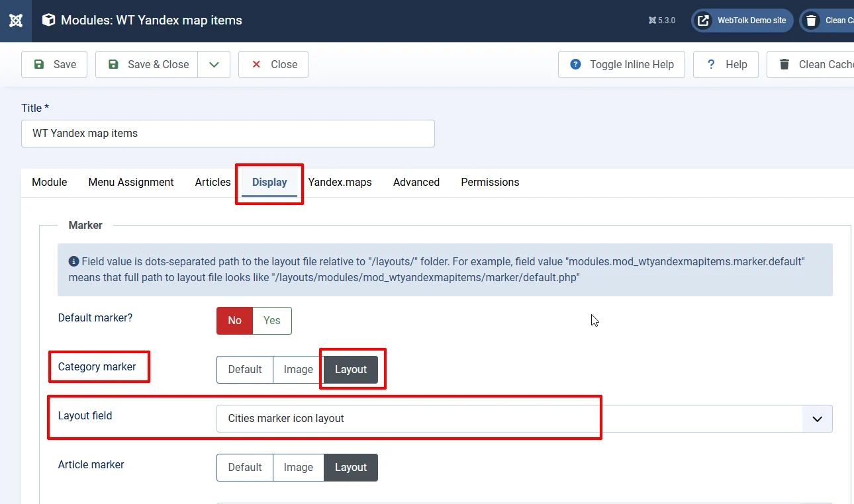This screenshot has width=854, height=504.
Task: Click in the Title input field
Action: click(x=228, y=133)
